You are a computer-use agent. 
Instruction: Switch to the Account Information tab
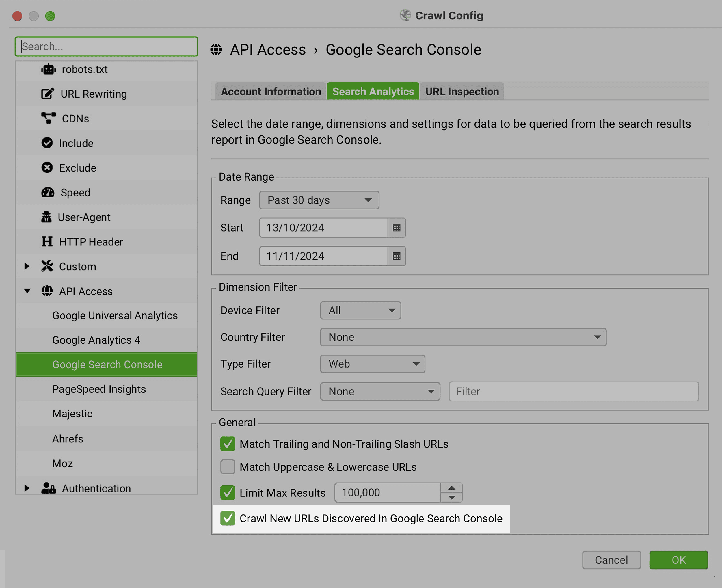click(x=271, y=92)
